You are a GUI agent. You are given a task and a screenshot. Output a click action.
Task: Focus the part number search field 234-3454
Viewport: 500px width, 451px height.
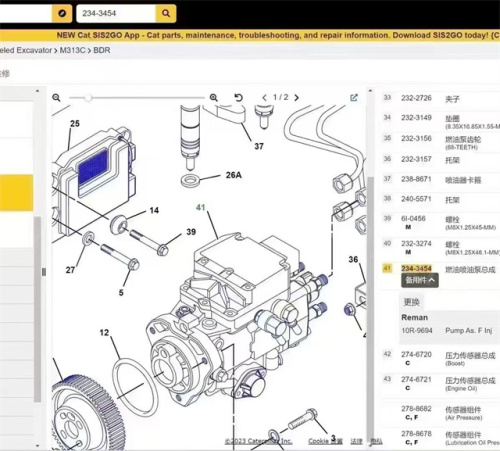pos(116,13)
